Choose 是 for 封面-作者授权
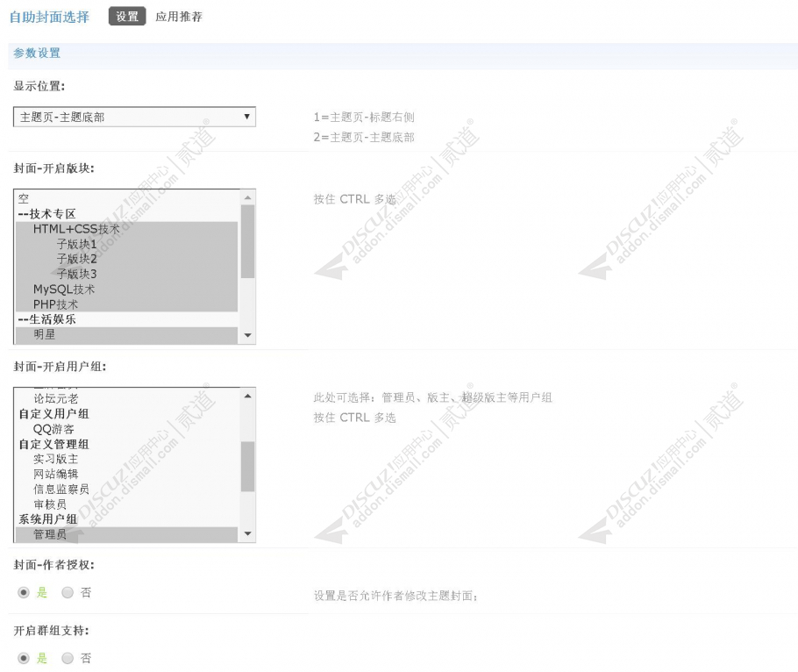 [24, 592]
